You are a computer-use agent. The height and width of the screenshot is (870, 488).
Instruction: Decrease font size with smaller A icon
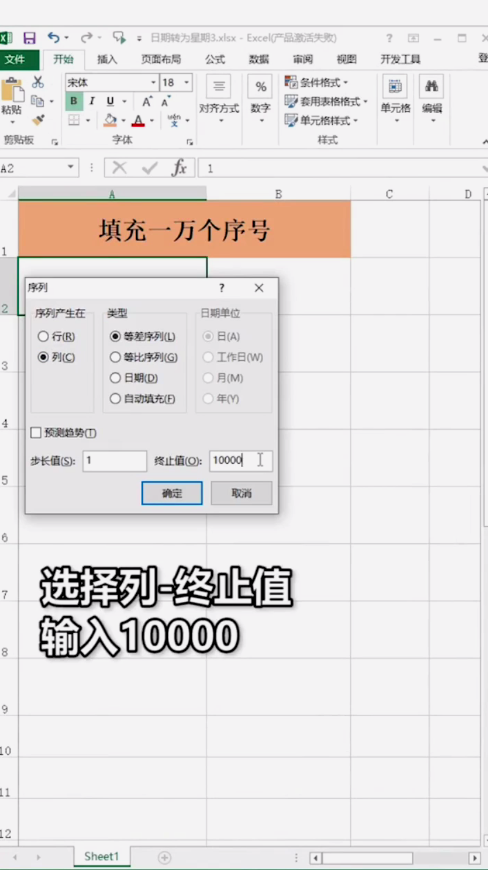[x=165, y=101]
